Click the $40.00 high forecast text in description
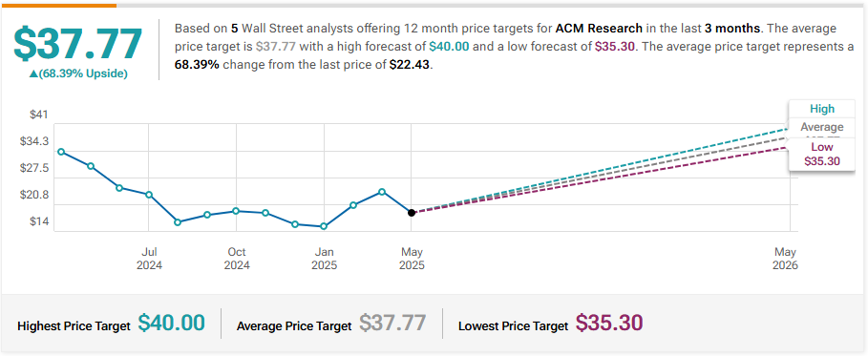This screenshot has width=868, height=356. pyautogui.click(x=449, y=47)
